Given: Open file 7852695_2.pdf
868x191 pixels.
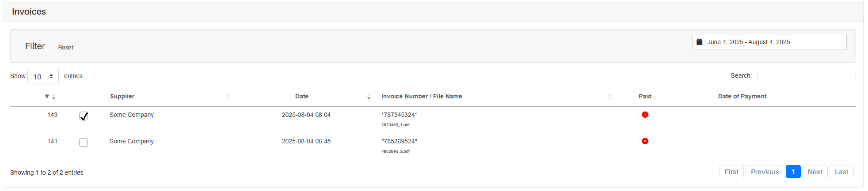Looking at the screenshot, I should click(x=396, y=151).
